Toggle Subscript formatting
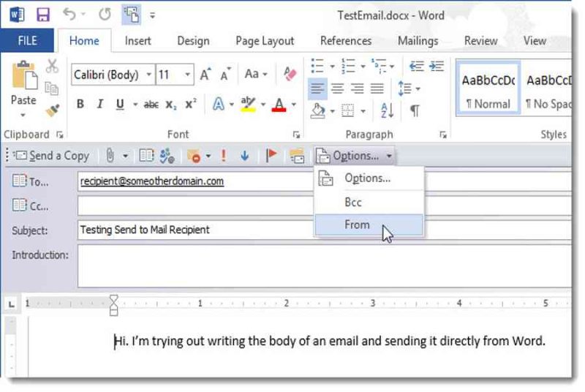The height and width of the screenshot is (392, 585). (x=171, y=105)
